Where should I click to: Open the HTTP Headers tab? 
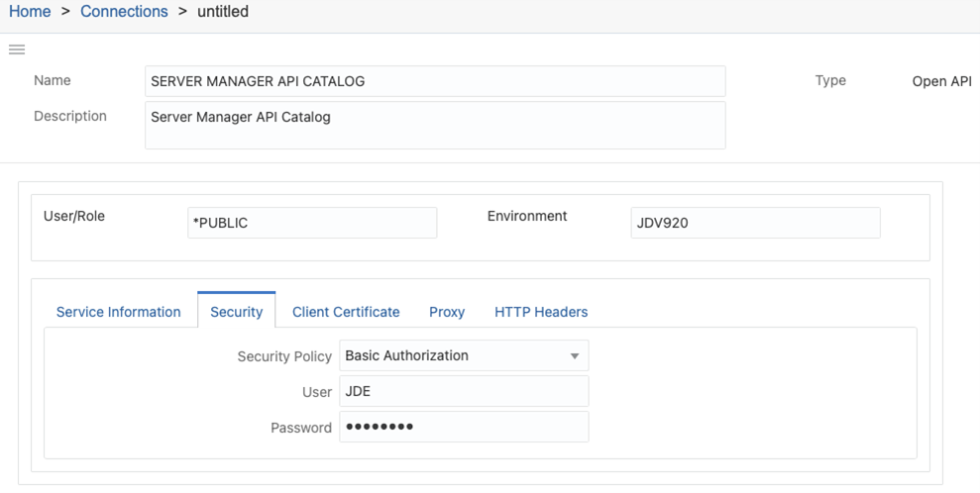(541, 312)
